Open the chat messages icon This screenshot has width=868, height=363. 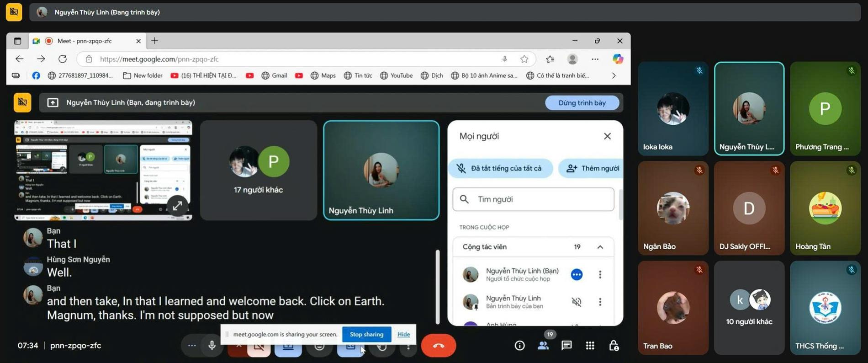[566, 345]
